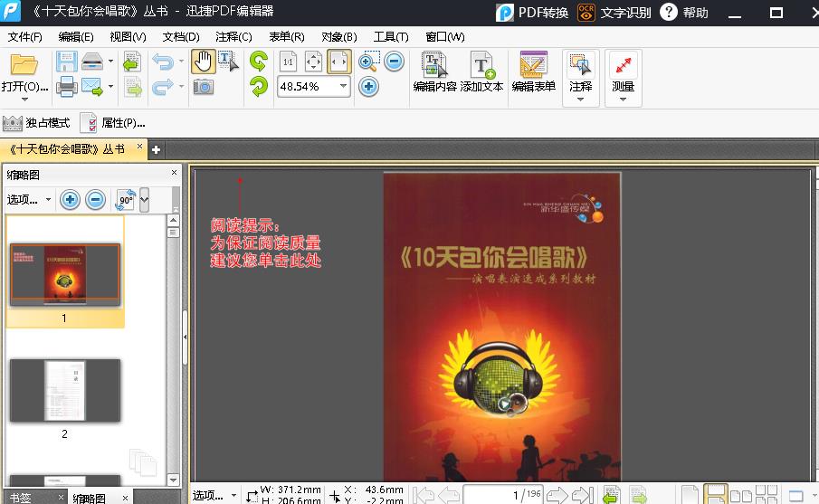819x504 pixels.
Task: Select the hand pan tool
Action: [204, 62]
